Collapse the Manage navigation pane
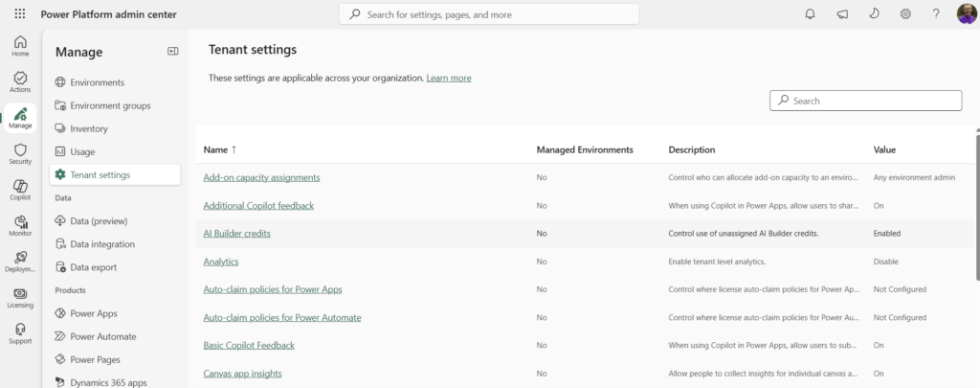 click(173, 52)
